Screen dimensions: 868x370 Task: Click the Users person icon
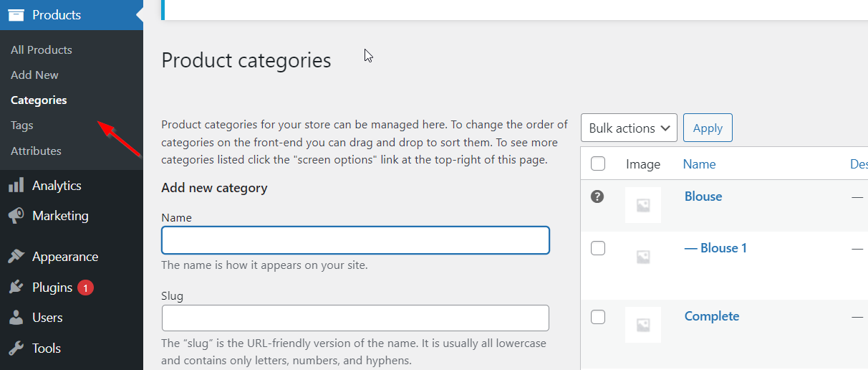pyautogui.click(x=16, y=318)
